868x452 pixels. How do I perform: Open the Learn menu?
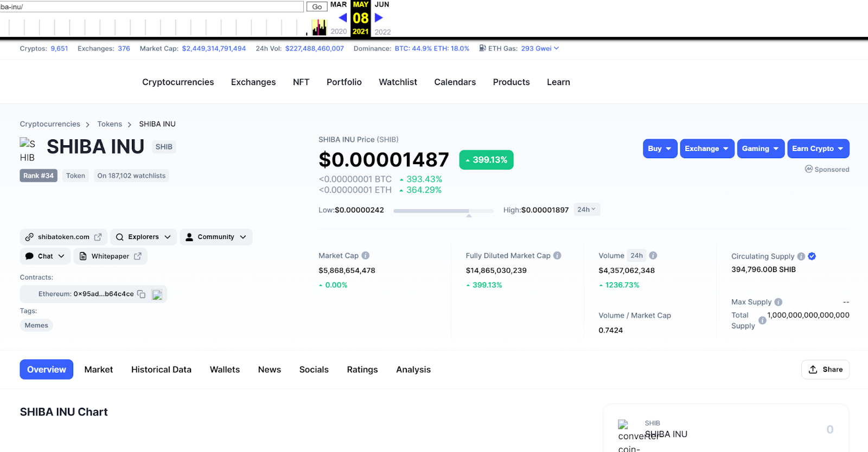pyautogui.click(x=558, y=82)
